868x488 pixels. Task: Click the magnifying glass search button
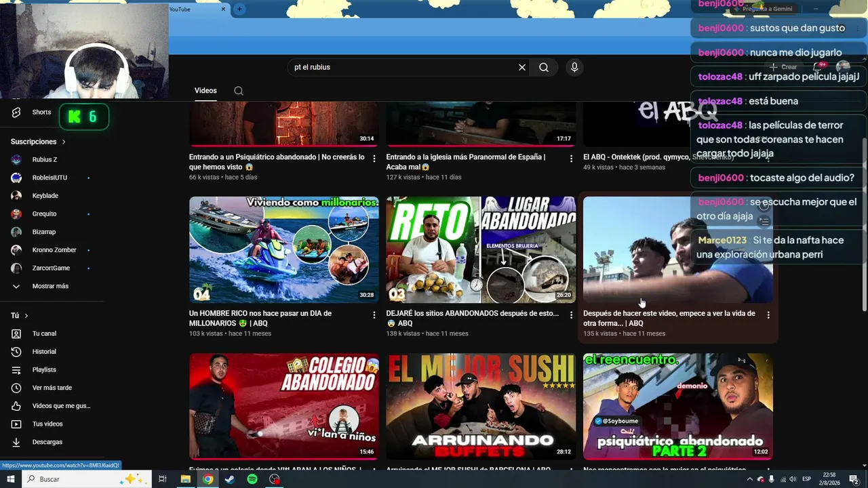coord(544,67)
